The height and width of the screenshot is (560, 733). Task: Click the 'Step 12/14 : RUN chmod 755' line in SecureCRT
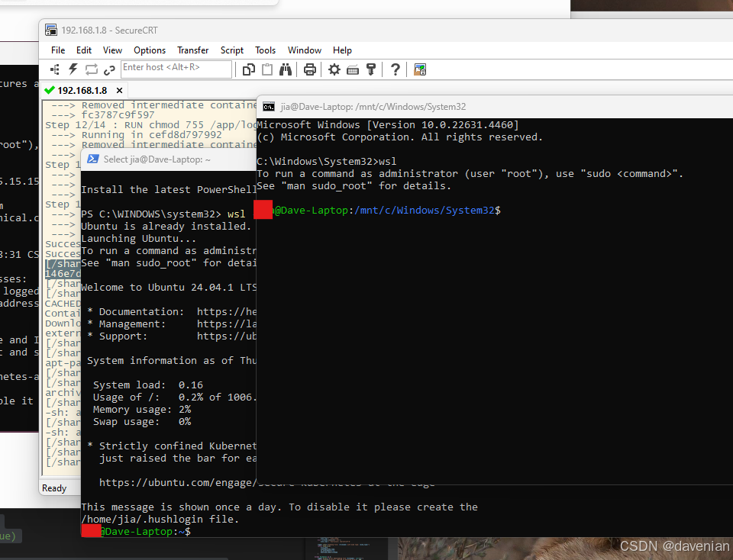151,125
